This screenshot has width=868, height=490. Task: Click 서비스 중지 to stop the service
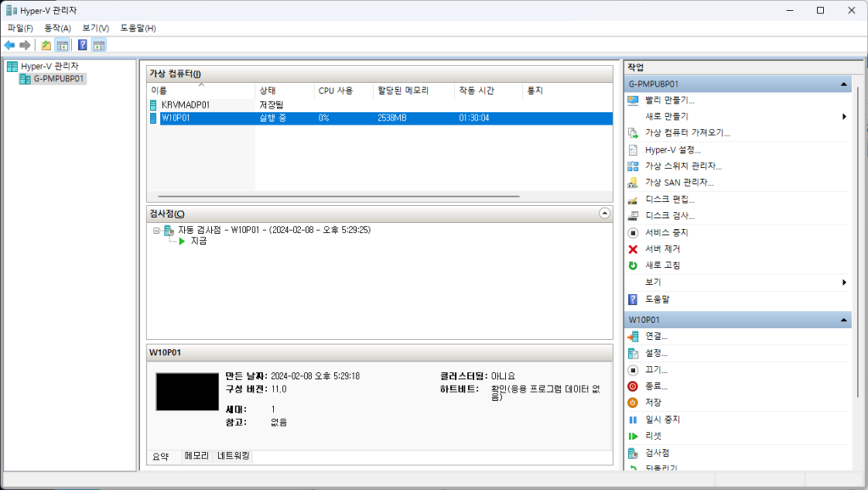tap(666, 232)
